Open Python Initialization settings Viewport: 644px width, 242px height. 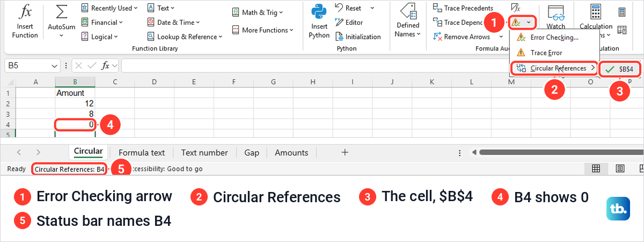(357, 37)
